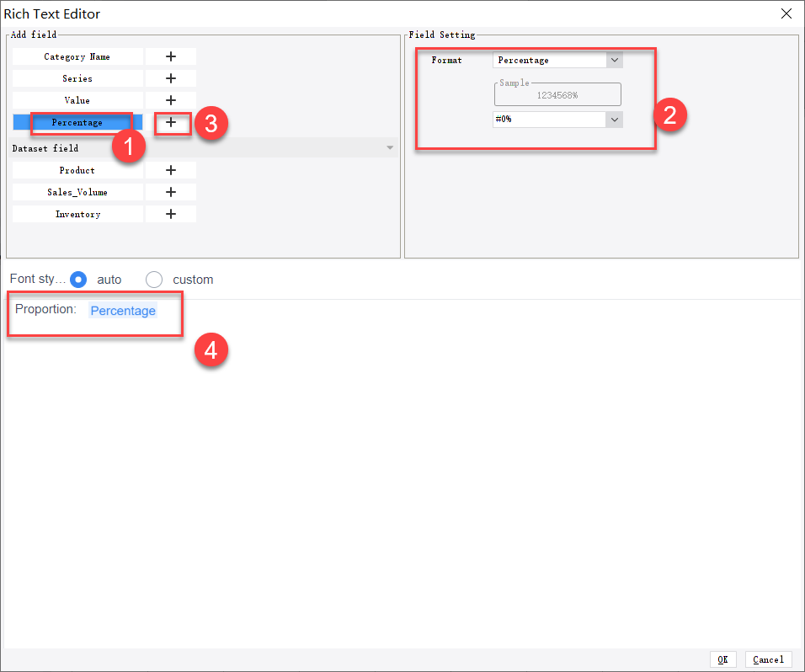The height and width of the screenshot is (672, 805).
Task: Select the Sales_Volume dataset field
Action: coord(77,192)
